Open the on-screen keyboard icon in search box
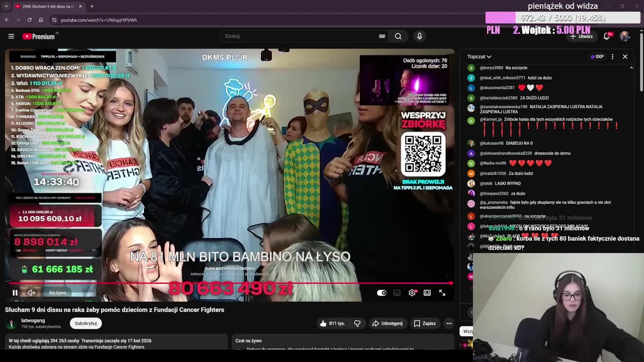This screenshot has width=644, height=362. 382,36
